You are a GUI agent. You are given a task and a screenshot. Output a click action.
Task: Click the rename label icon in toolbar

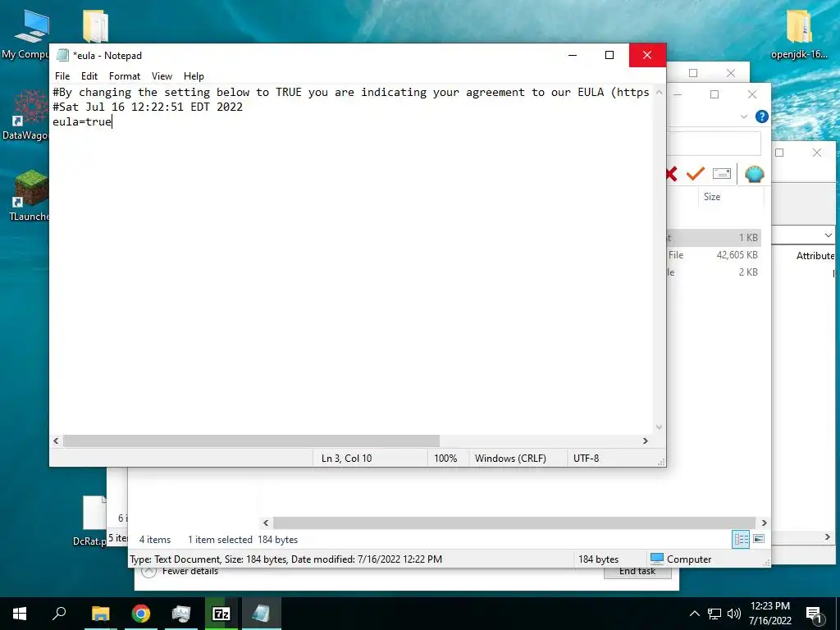click(722, 174)
